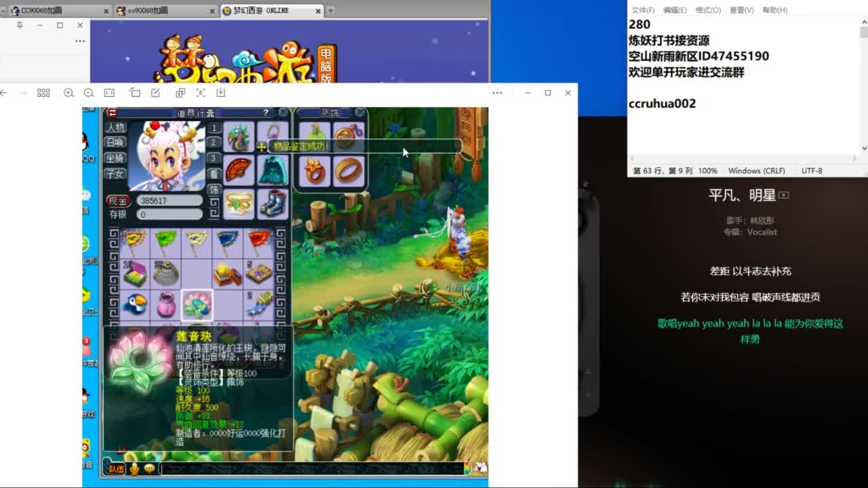
Task: Click the save/download icon in viewer toolbar
Action: pos(220,93)
